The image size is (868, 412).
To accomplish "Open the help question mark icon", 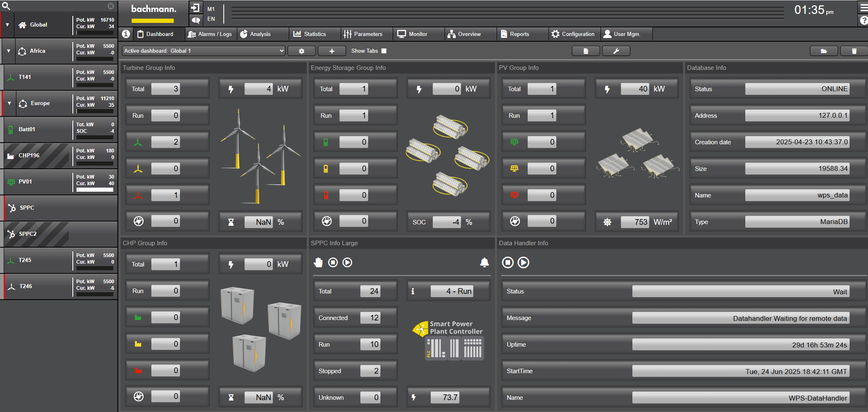I will [864, 20].
